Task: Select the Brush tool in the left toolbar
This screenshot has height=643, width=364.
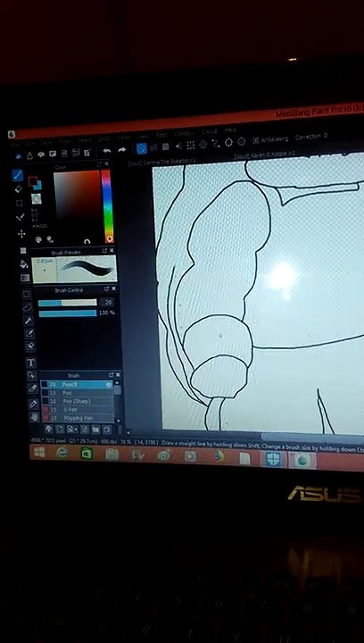Action: coord(18,176)
